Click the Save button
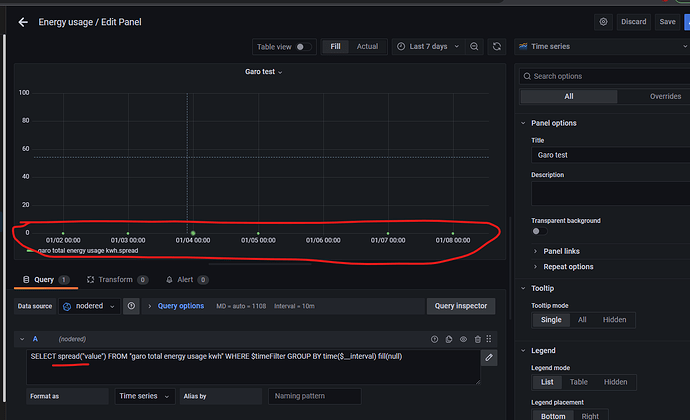This screenshot has width=690, height=420. [x=667, y=22]
